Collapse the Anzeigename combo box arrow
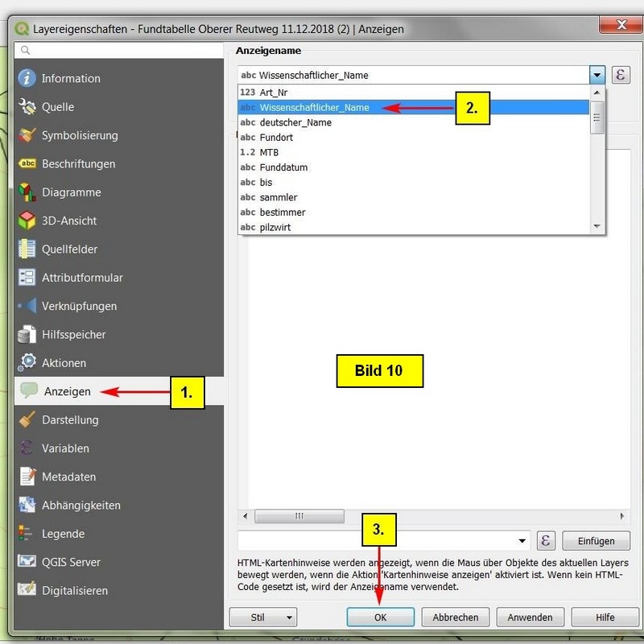644x644 pixels. pos(597,75)
